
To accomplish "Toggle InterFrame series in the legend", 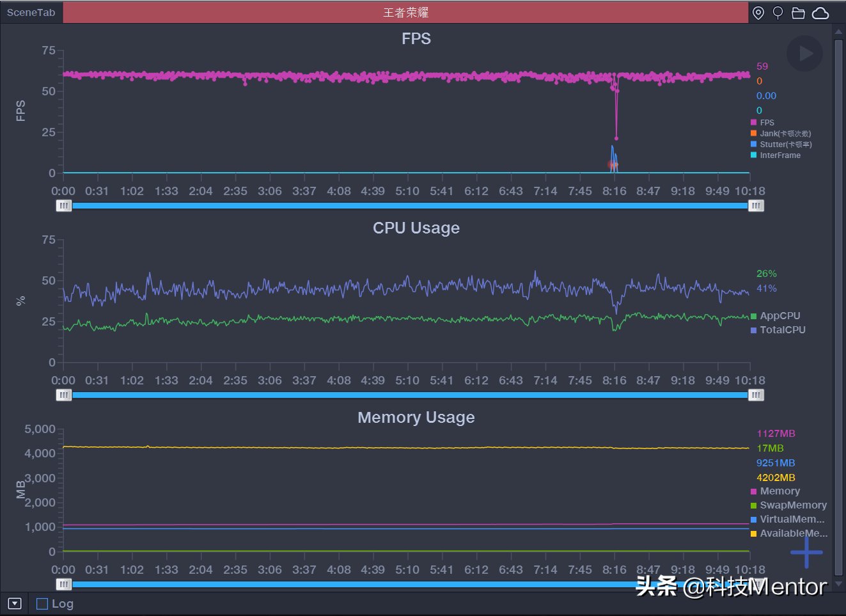I will point(776,155).
